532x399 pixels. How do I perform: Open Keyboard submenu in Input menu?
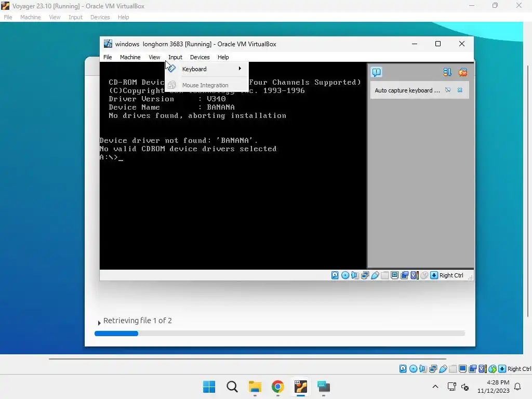(207, 69)
